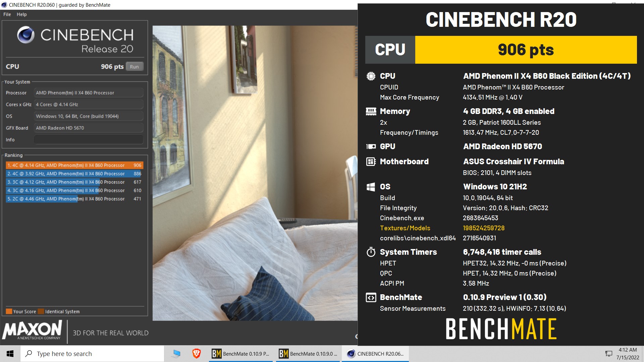The width and height of the screenshot is (644, 362).
Task: Click the yellow Textures/Models label
Action: pyautogui.click(x=405, y=228)
